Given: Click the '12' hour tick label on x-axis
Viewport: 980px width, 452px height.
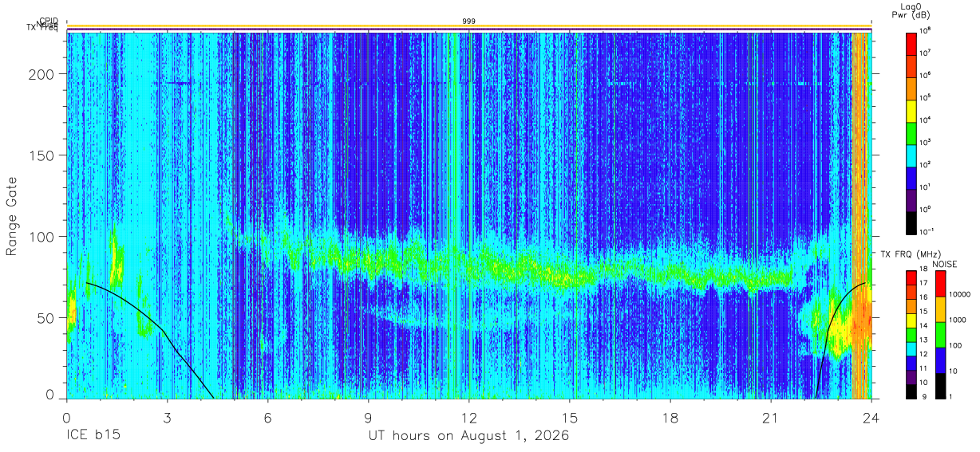Looking at the screenshot, I should (468, 417).
